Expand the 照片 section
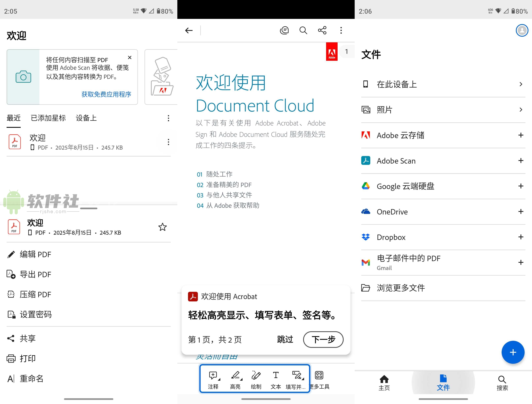 click(x=521, y=110)
